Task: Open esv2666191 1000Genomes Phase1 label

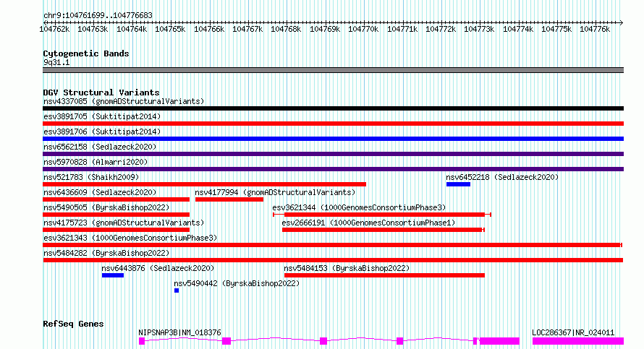Action: 368,223
